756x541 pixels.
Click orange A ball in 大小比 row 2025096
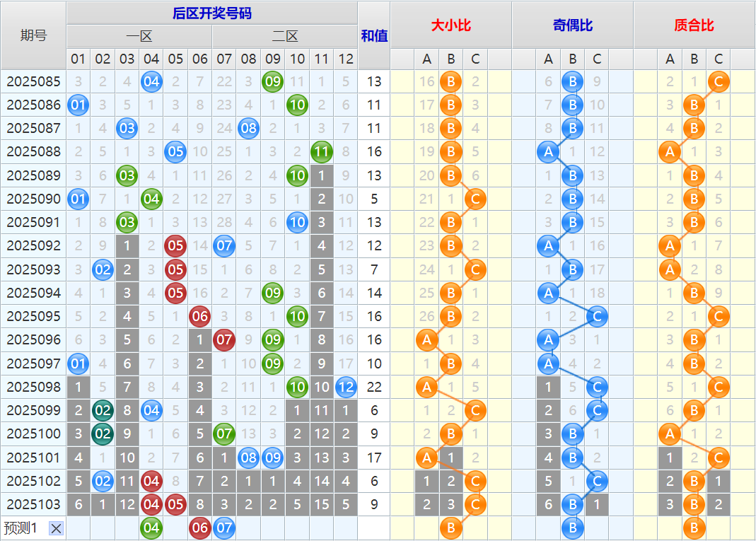pyautogui.click(x=426, y=340)
